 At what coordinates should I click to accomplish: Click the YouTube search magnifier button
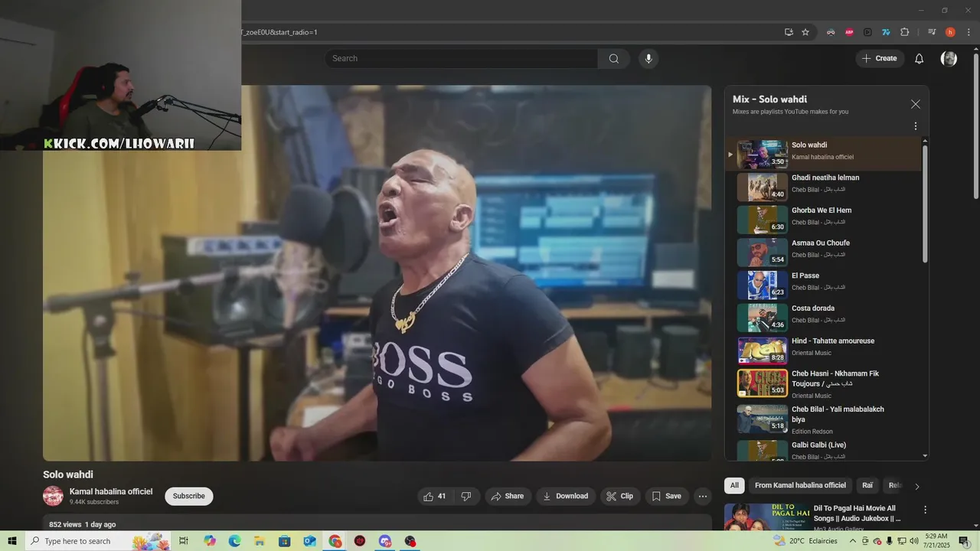[x=613, y=59]
